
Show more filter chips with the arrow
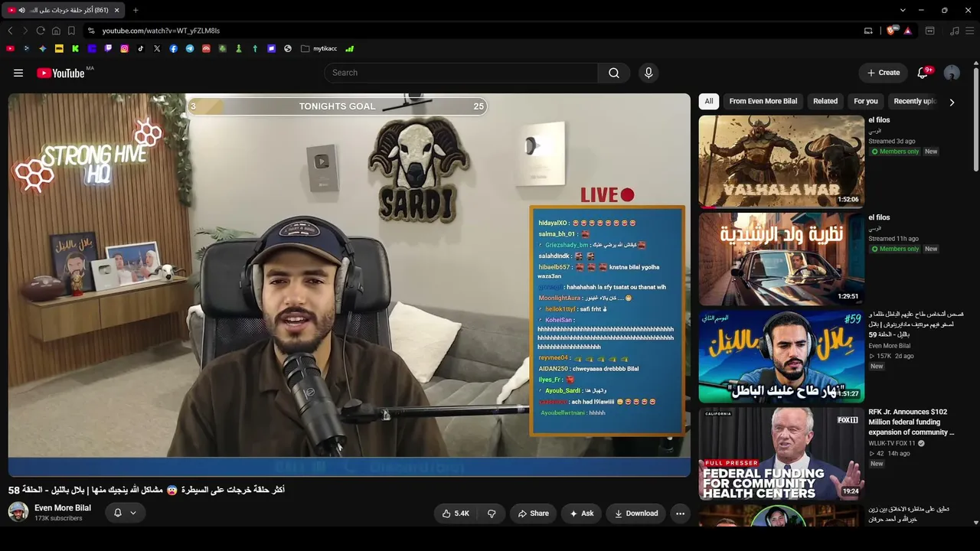(952, 101)
